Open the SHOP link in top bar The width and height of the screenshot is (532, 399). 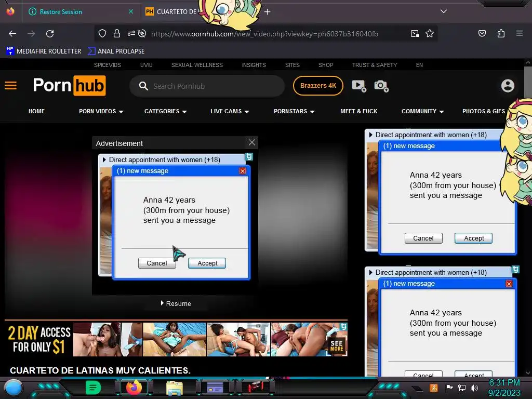tap(326, 65)
